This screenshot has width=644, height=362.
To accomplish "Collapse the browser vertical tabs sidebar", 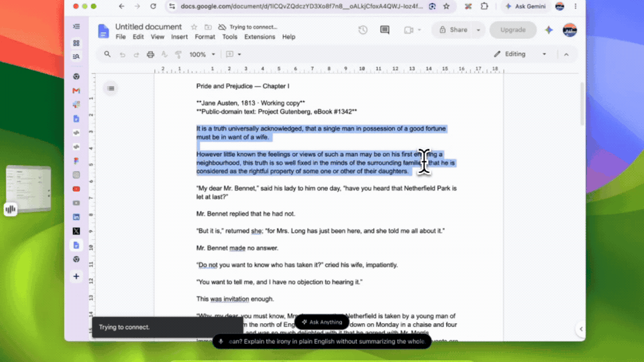I will [76, 26].
